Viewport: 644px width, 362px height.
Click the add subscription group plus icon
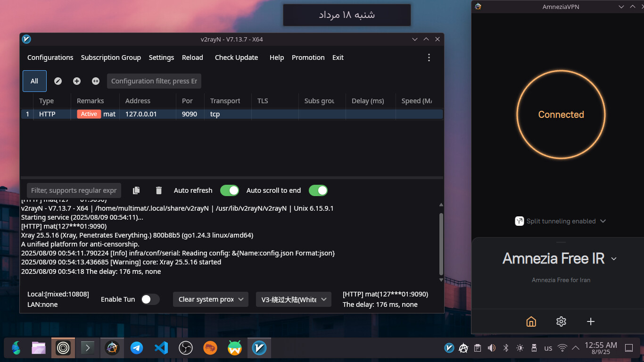pos(77,81)
